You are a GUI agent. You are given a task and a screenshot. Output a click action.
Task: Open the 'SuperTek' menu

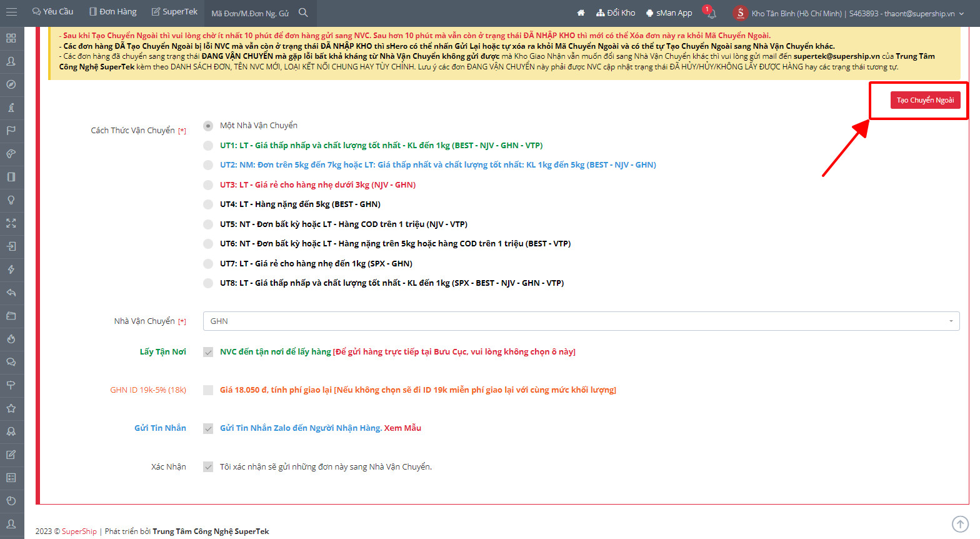174,12
